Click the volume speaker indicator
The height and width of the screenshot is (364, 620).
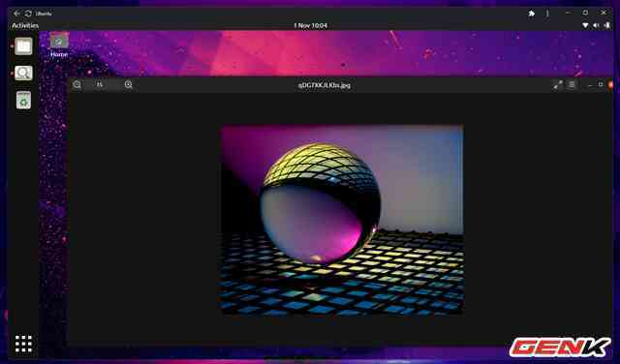tap(596, 26)
